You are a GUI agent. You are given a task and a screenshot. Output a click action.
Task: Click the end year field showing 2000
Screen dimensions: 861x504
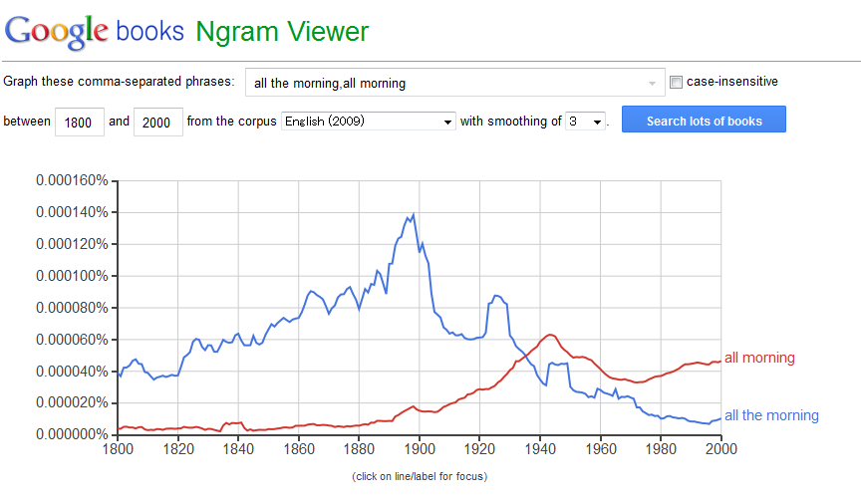157,122
